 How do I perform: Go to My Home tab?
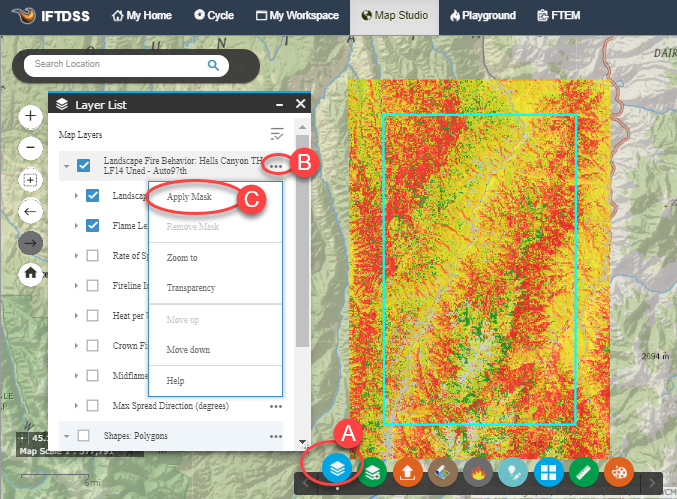point(142,16)
